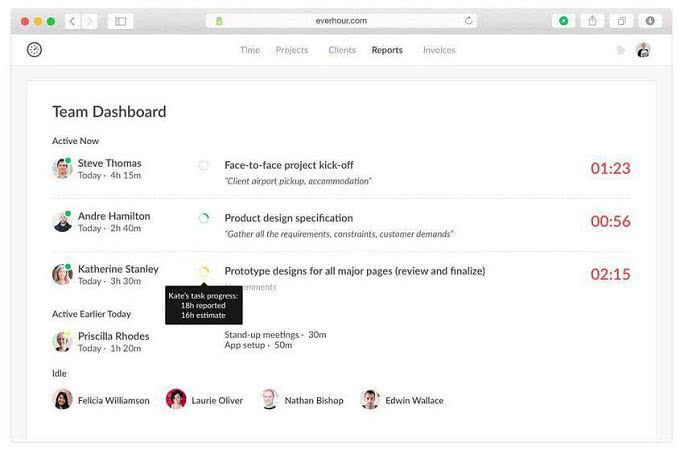Click Andre Hamilton's task progress indicator

point(204,218)
